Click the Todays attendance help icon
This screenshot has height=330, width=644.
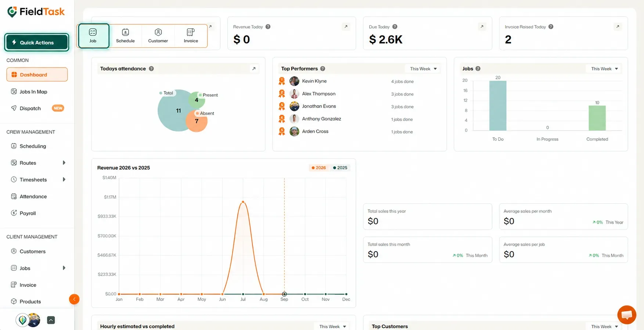pyautogui.click(x=151, y=68)
